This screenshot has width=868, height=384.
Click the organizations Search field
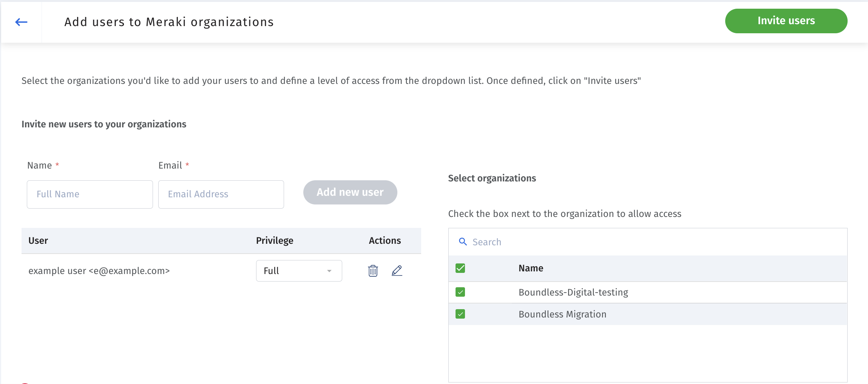(x=648, y=242)
